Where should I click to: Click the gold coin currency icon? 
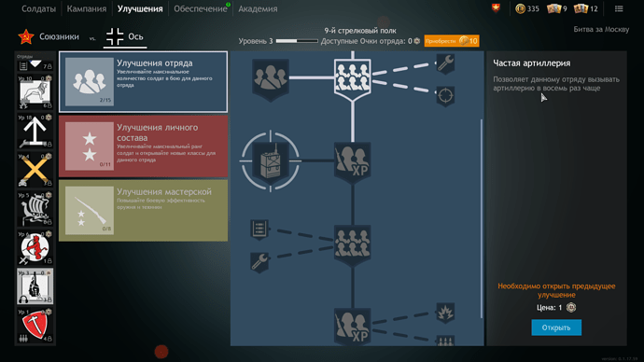(521, 8)
